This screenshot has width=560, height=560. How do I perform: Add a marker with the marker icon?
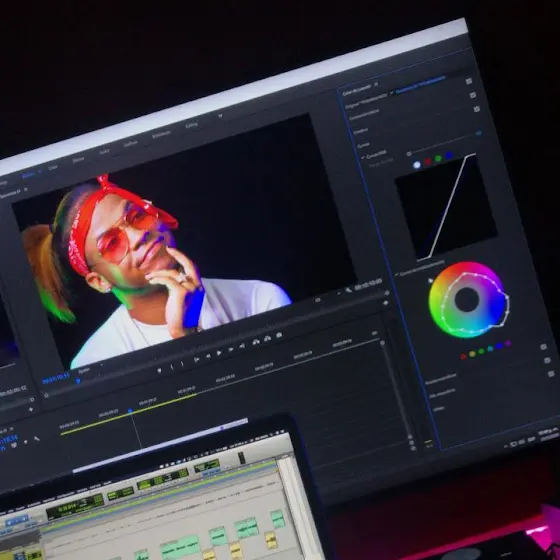pos(159,371)
